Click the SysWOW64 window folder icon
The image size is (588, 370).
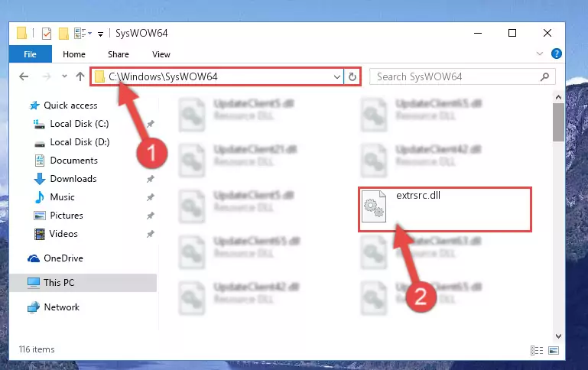(21, 34)
